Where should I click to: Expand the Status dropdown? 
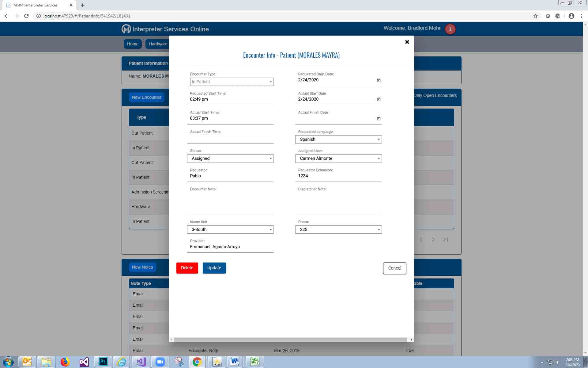point(230,159)
